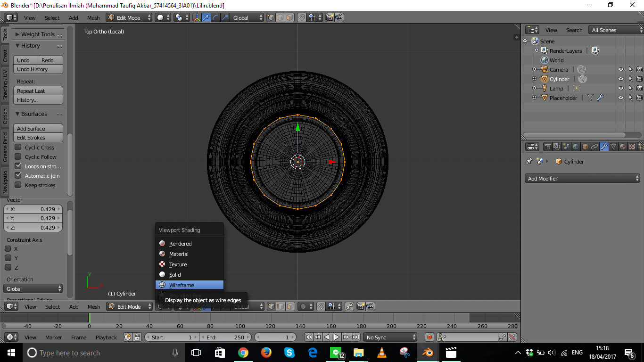Click the camera data icon beside Camera
This screenshot has height=362, width=644.
pos(581,69)
